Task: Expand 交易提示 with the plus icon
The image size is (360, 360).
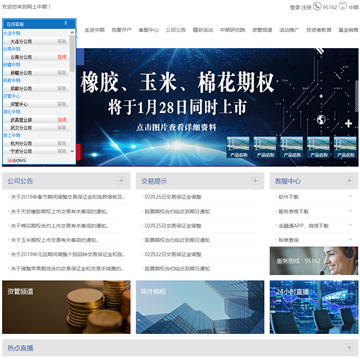Action: tap(255, 181)
